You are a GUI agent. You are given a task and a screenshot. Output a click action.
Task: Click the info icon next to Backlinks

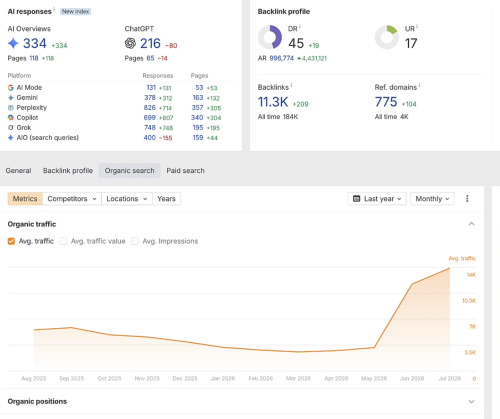tap(291, 85)
